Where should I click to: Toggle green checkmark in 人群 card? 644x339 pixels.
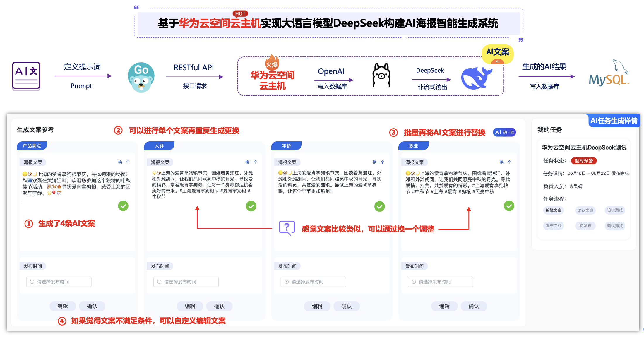tap(251, 206)
